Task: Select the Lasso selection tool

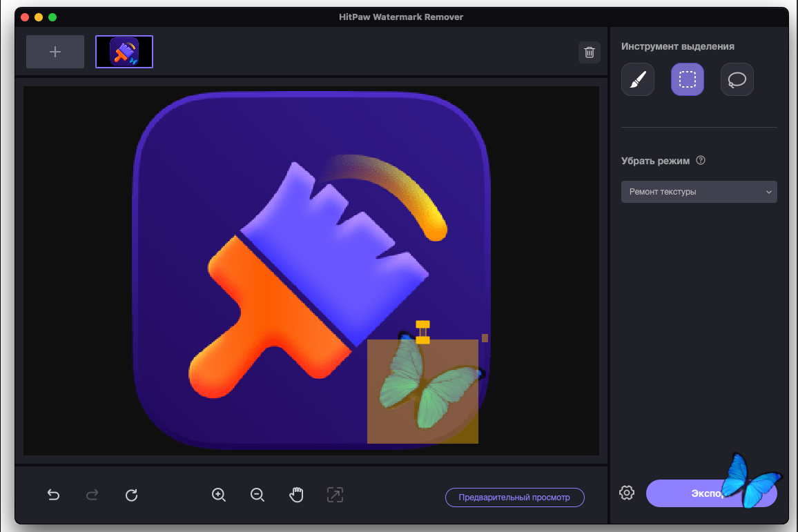Action: click(x=737, y=79)
